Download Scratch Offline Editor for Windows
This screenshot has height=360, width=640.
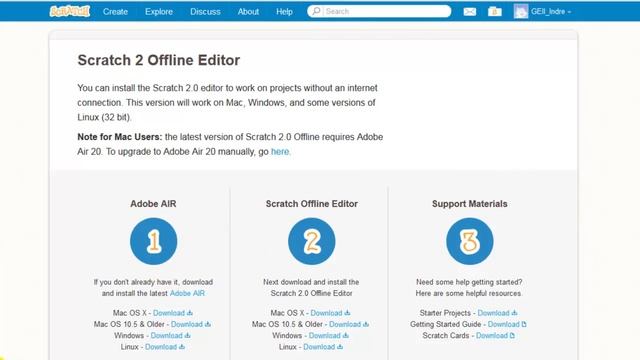click(x=329, y=336)
